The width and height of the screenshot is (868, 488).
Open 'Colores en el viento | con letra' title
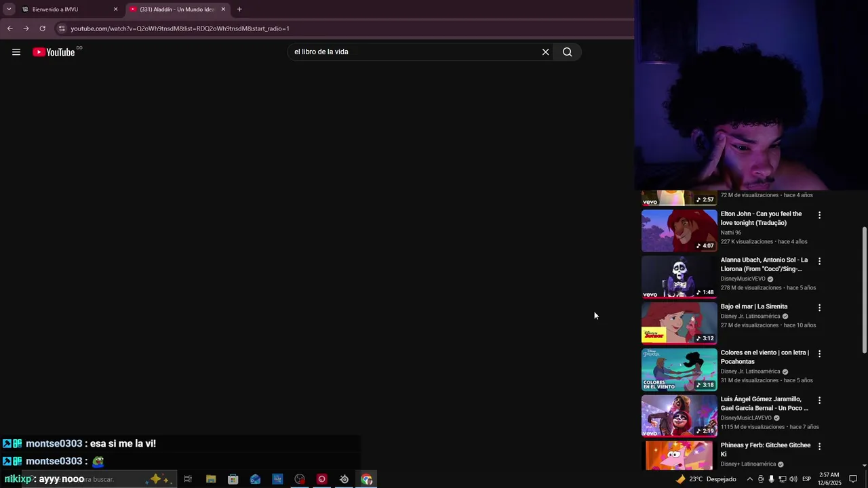764,357
